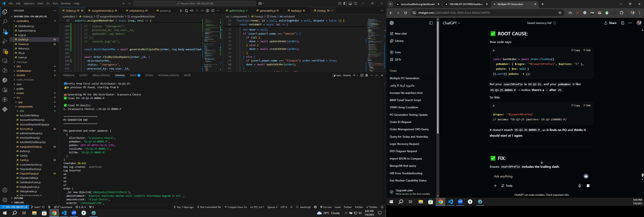
Task: Click the Run play icon in editor toolbar
Action: click(x=181, y=11)
